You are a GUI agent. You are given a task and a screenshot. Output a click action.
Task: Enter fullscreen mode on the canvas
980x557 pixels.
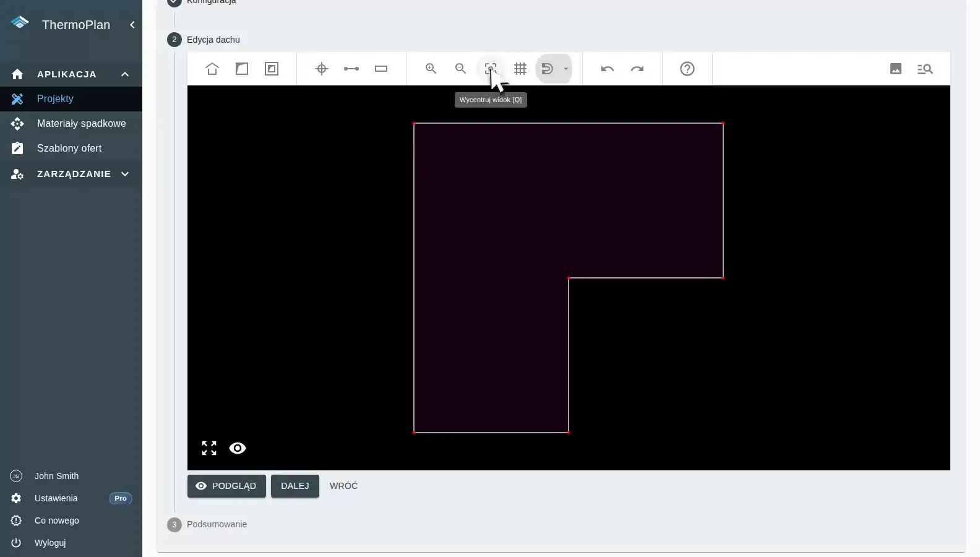point(209,448)
